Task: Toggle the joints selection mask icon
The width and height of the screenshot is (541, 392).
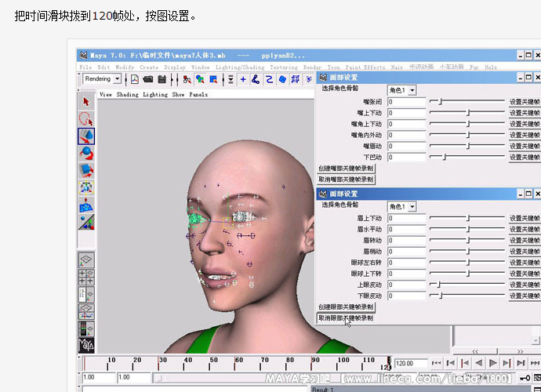Action: pos(256,79)
